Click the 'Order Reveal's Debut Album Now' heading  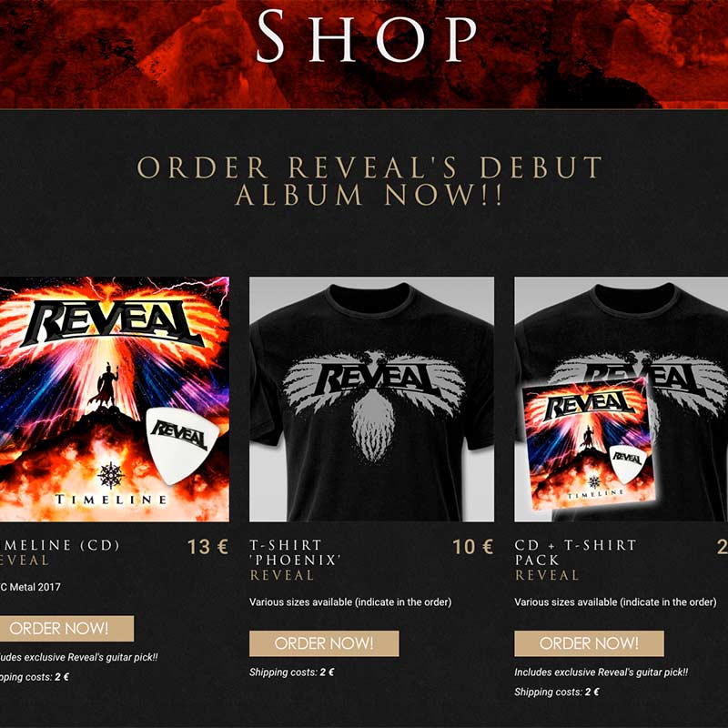tap(369, 181)
